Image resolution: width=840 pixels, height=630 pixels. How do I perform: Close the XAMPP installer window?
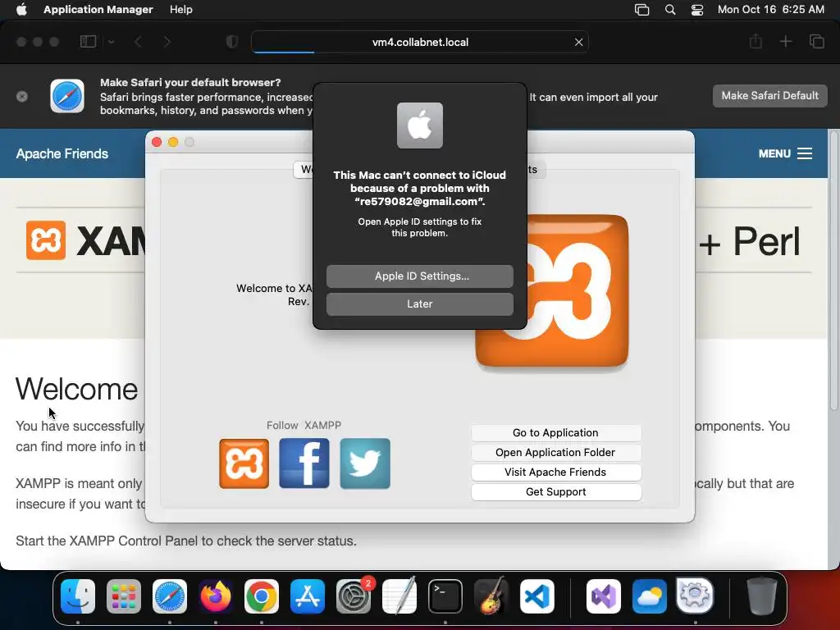pos(157,142)
